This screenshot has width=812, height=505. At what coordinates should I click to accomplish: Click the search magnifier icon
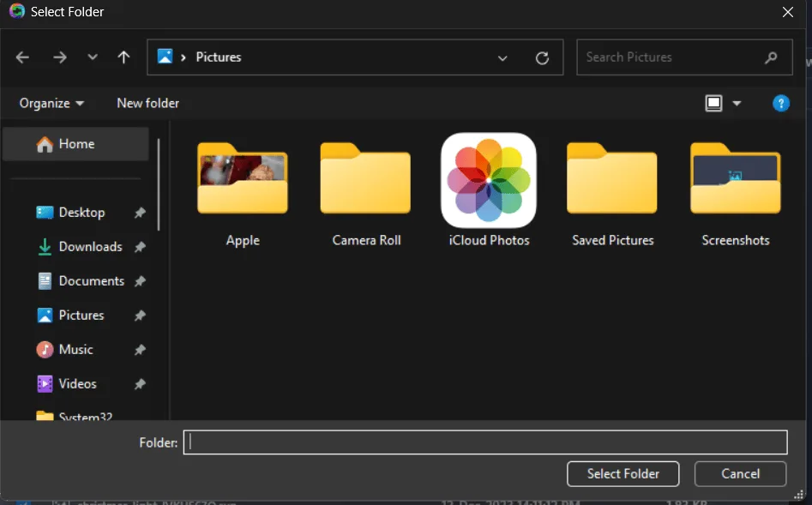click(x=771, y=57)
